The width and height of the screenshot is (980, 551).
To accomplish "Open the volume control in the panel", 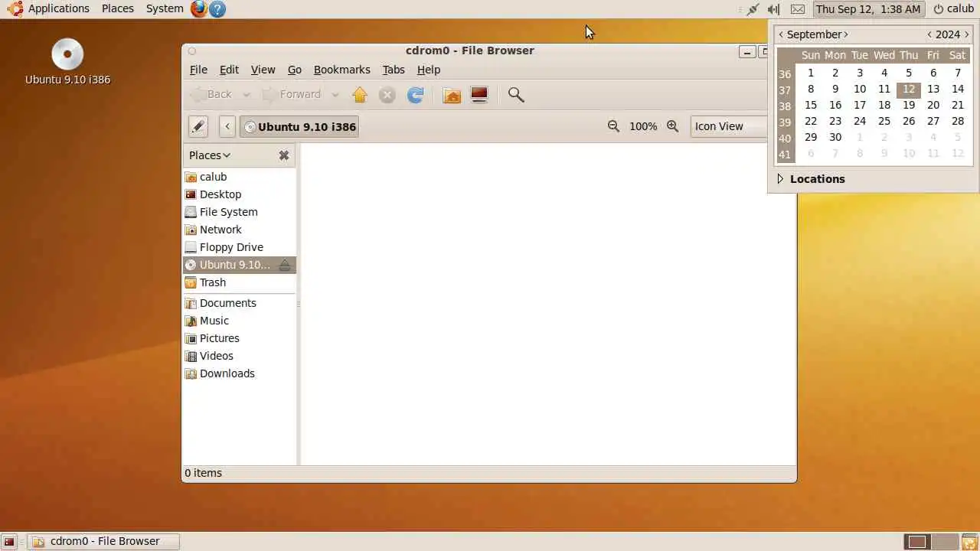I will click(774, 9).
